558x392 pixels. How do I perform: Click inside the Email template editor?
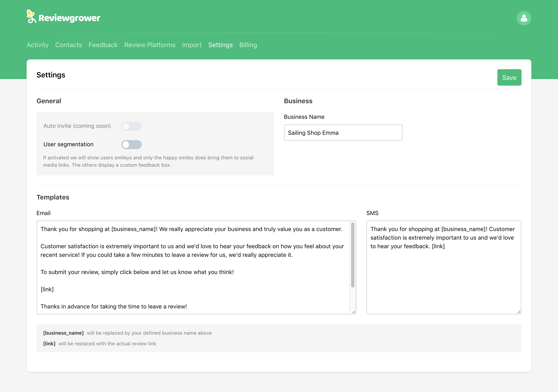(192, 267)
